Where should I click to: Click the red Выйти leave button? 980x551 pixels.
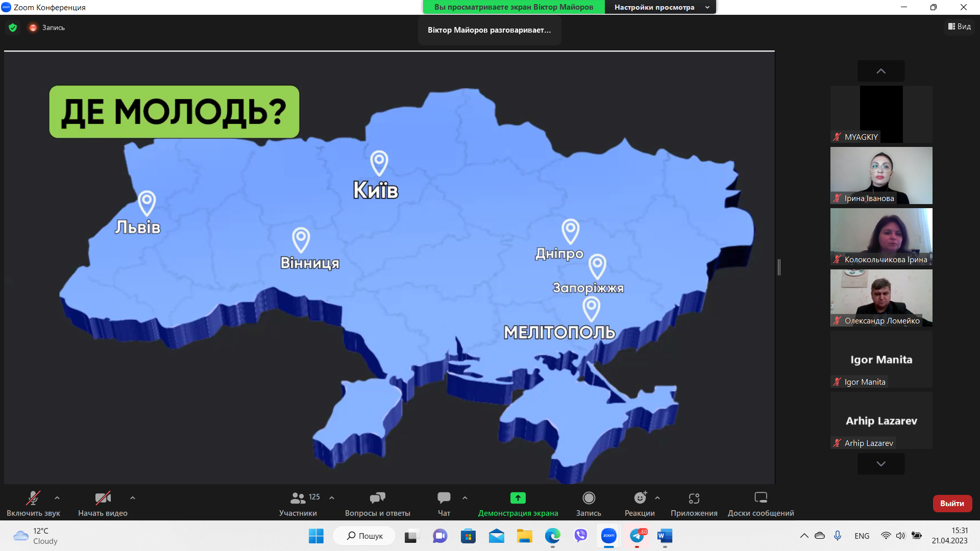click(x=952, y=503)
